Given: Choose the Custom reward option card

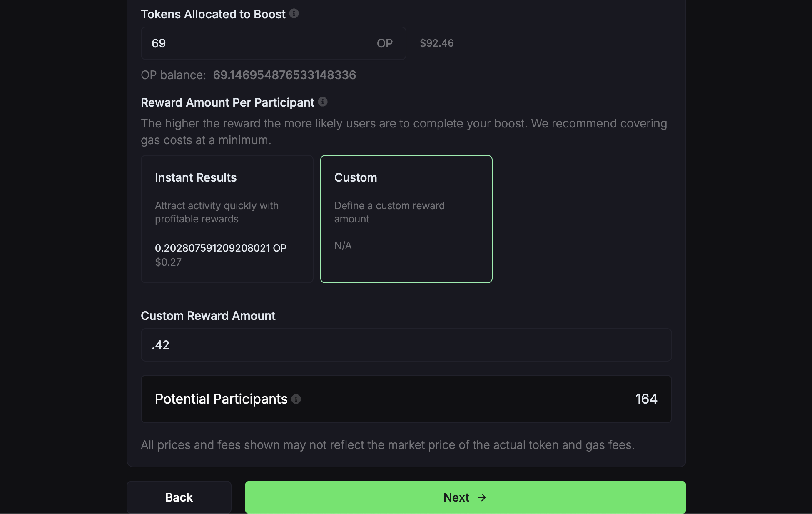Looking at the screenshot, I should 406,219.
